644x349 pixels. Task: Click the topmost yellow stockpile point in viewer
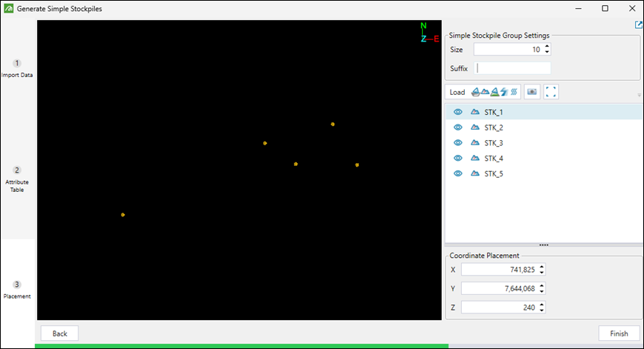[332, 124]
